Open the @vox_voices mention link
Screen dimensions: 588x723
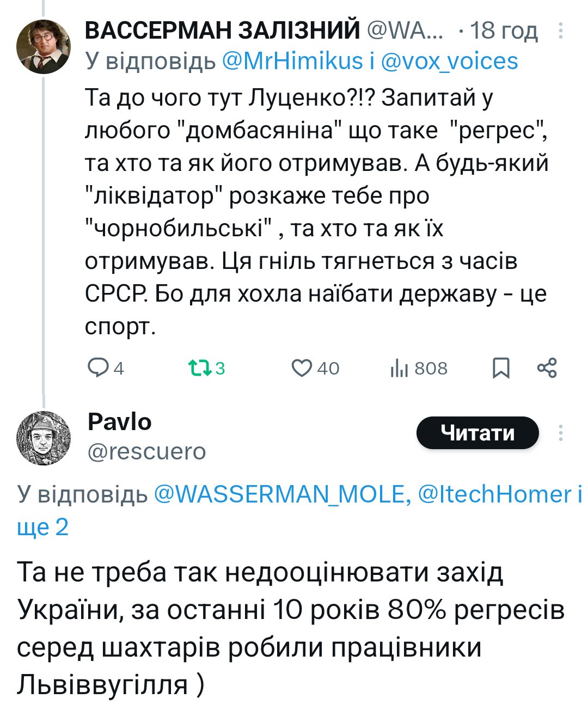pos(449,61)
